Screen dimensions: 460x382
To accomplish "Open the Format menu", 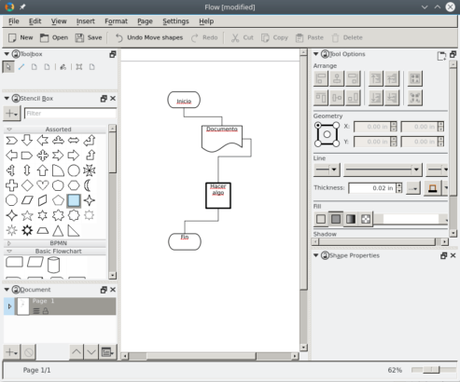I will pos(116,21).
